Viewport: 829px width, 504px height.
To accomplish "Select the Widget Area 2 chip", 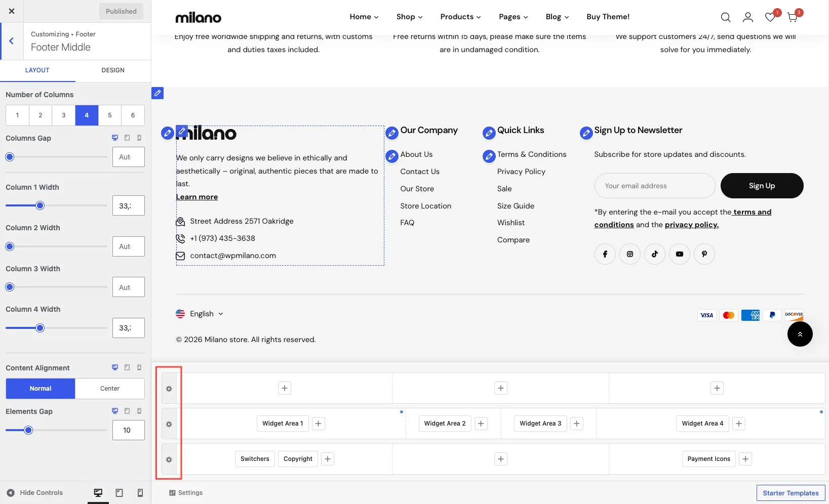I will tap(445, 424).
